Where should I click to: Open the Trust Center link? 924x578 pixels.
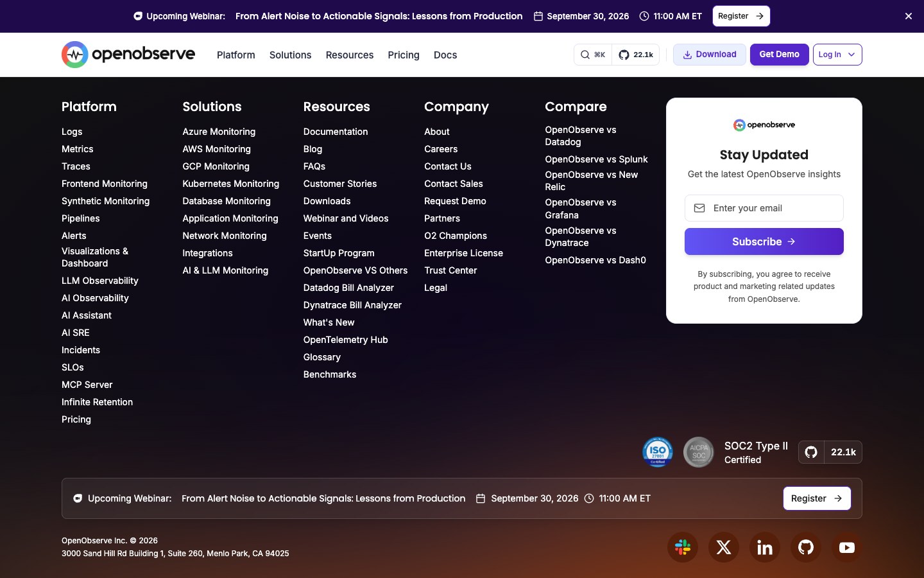(x=450, y=270)
